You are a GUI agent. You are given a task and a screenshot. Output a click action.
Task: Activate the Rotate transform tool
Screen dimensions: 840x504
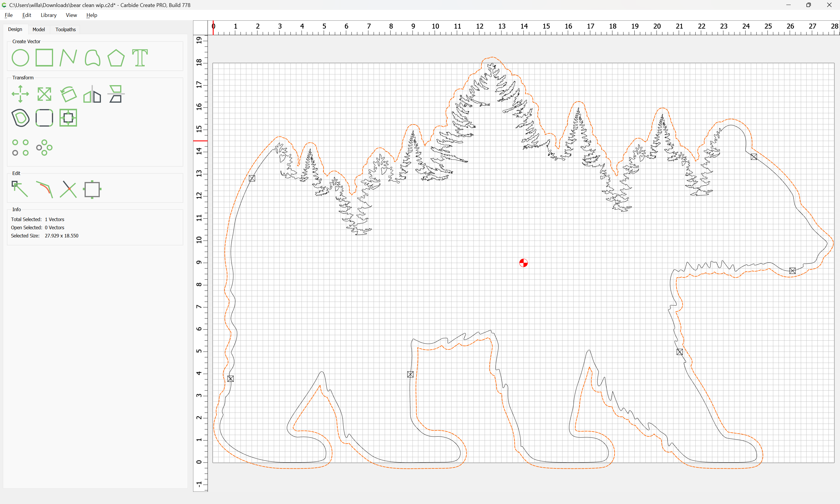[x=68, y=94]
